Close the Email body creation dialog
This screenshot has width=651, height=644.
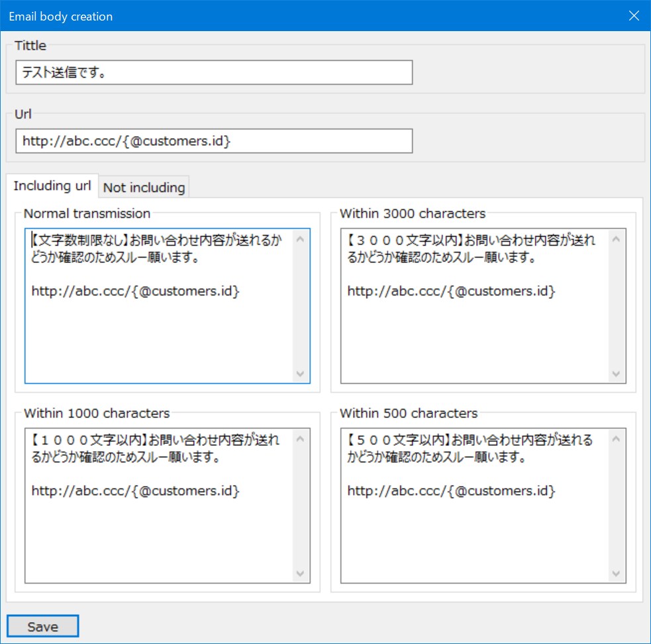coord(634,16)
